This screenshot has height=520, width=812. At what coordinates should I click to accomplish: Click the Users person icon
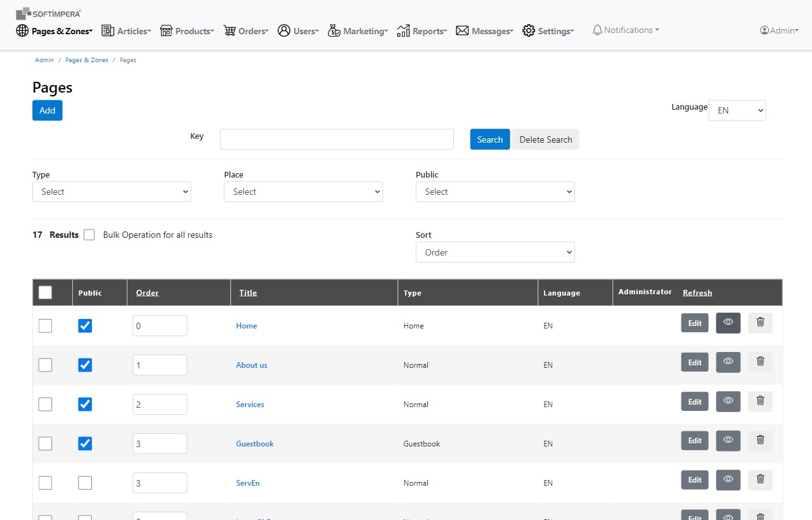point(284,30)
